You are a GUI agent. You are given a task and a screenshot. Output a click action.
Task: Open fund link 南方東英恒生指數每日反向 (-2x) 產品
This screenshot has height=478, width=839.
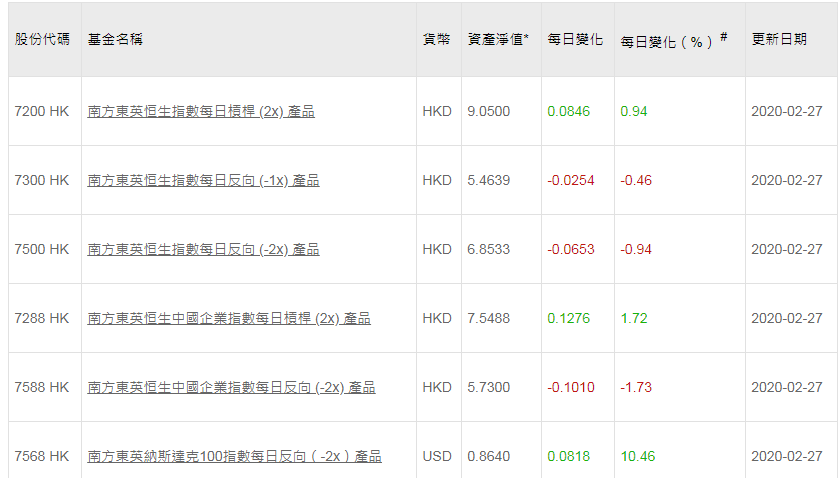tap(203, 249)
